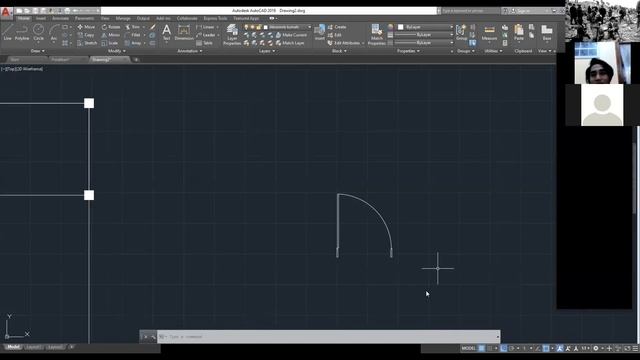Click the Trim tool
640x360 pixels.
click(133, 27)
